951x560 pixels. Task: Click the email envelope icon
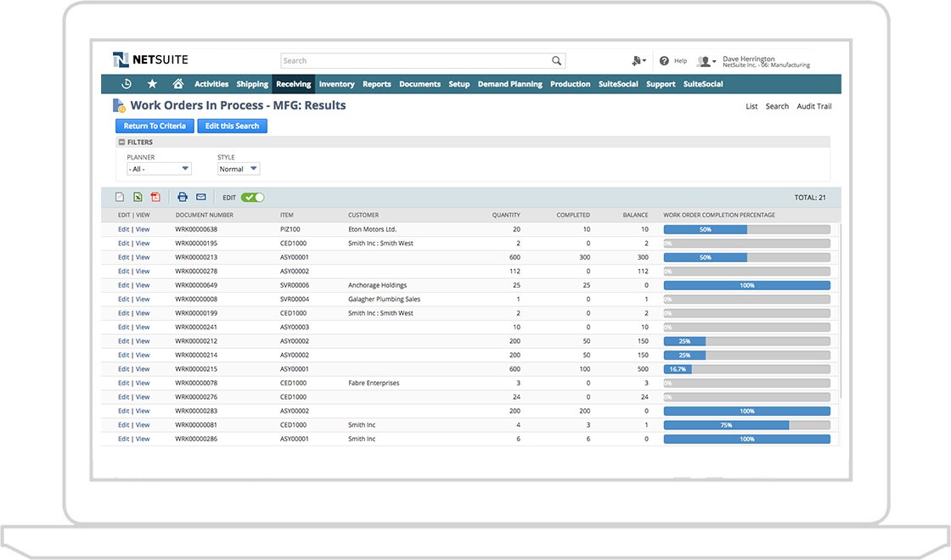coord(201,197)
